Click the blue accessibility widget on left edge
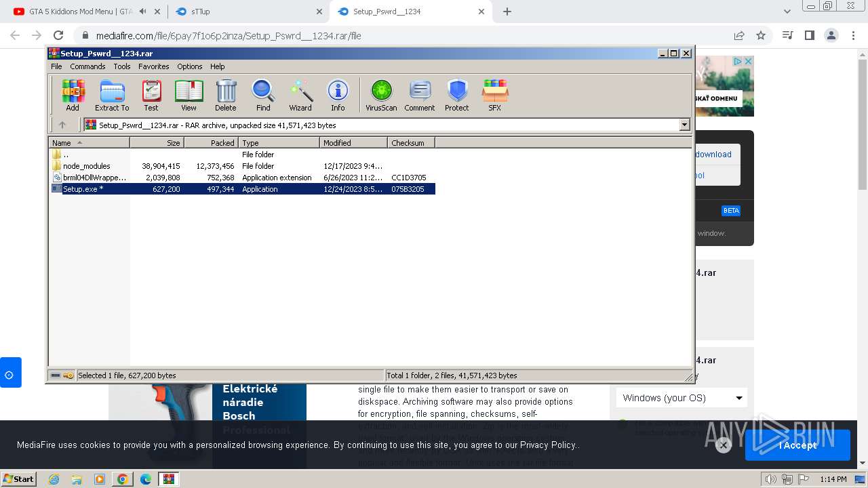 coord(10,372)
